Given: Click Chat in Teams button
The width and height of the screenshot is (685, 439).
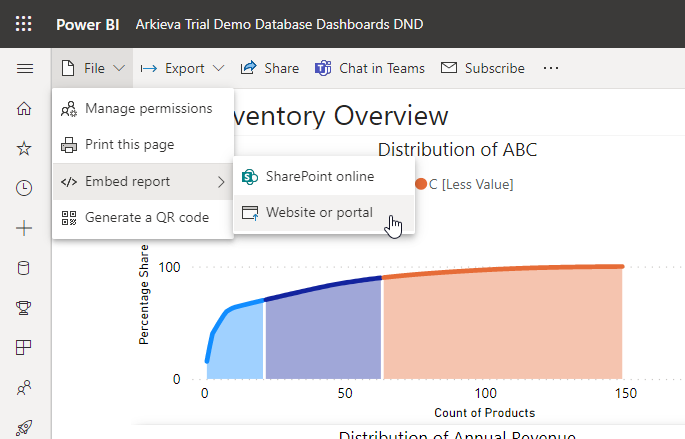Looking at the screenshot, I should (370, 69).
